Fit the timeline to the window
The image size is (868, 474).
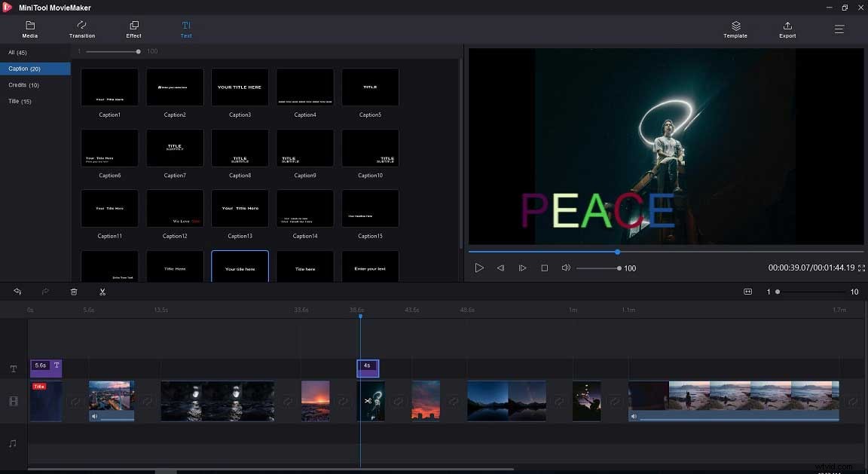click(748, 292)
